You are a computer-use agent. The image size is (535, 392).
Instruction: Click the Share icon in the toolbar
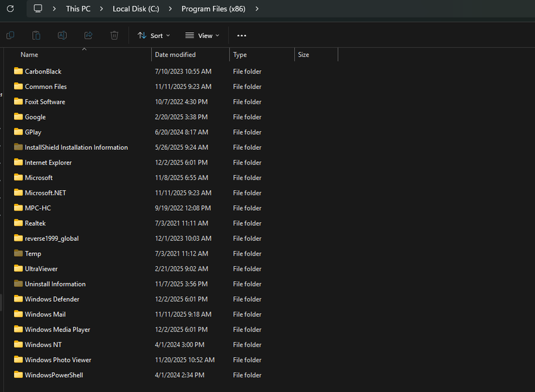coord(88,35)
